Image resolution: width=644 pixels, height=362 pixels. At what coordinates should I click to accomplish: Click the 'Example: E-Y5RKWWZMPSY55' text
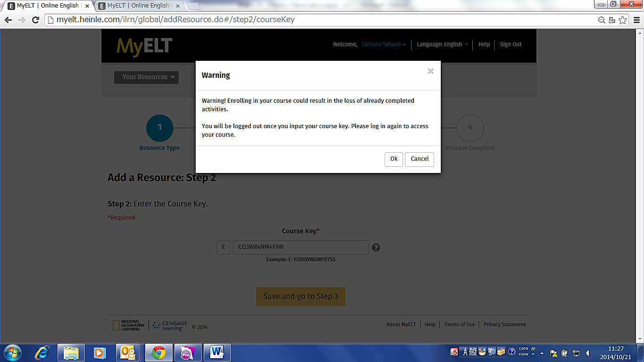(x=301, y=259)
